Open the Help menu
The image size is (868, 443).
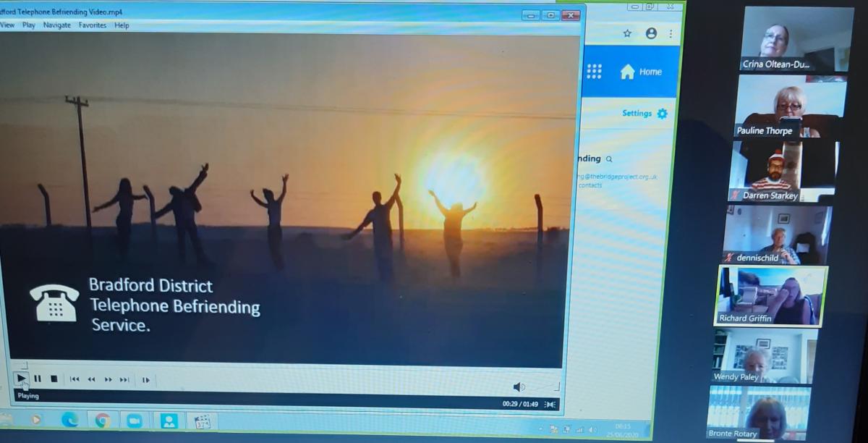122,25
